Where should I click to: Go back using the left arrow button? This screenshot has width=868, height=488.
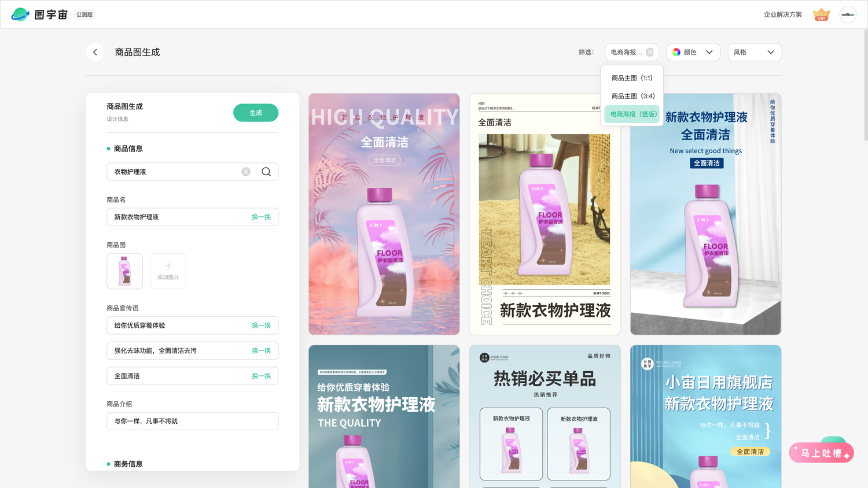click(95, 52)
